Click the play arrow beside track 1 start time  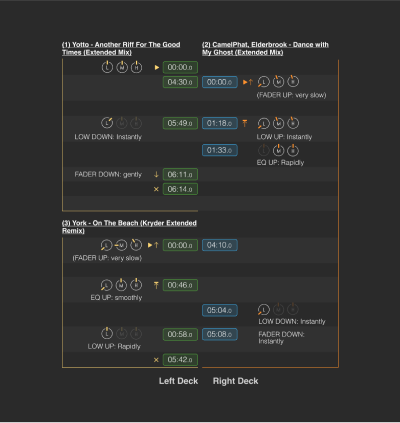click(157, 67)
